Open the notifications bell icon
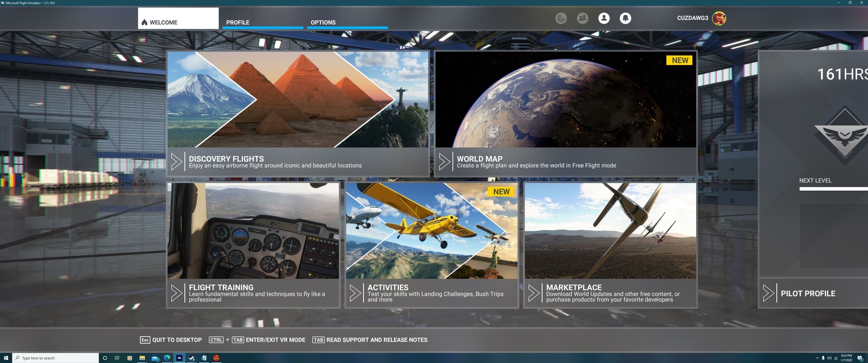This screenshot has width=868, height=363. 625,18
